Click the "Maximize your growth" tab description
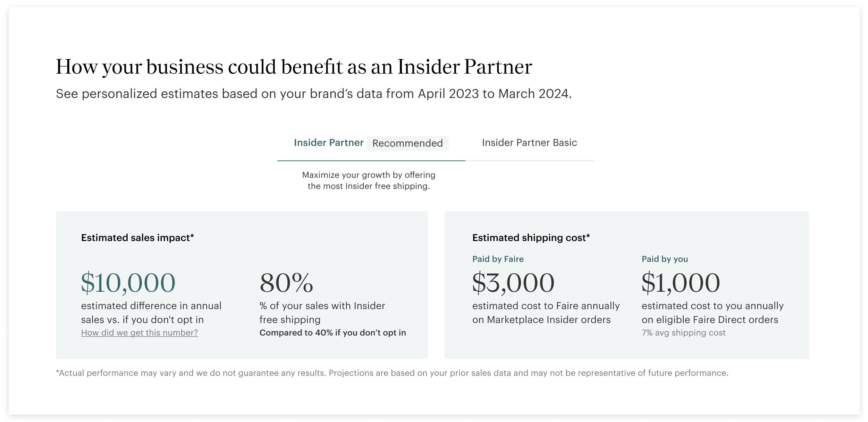The height and width of the screenshot is (422, 868). point(369,181)
